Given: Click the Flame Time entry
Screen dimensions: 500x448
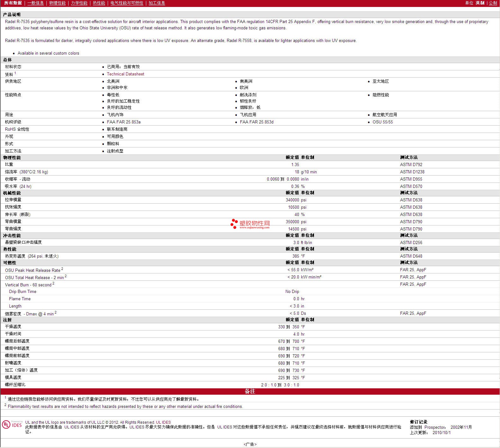Looking at the screenshot, I should pos(20,299).
